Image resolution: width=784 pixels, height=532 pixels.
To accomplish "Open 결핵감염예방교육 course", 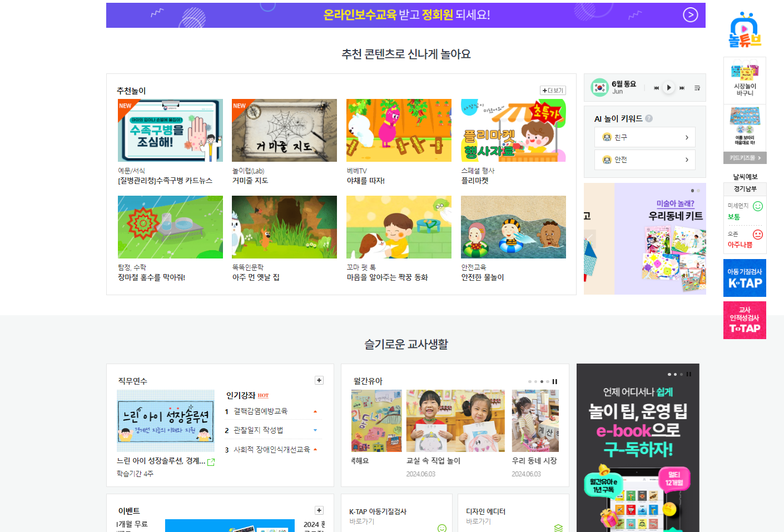I will (x=260, y=411).
